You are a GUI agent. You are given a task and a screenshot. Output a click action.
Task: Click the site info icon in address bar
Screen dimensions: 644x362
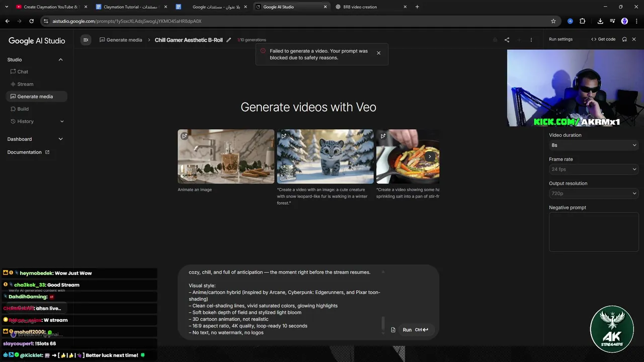(x=46, y=21)
